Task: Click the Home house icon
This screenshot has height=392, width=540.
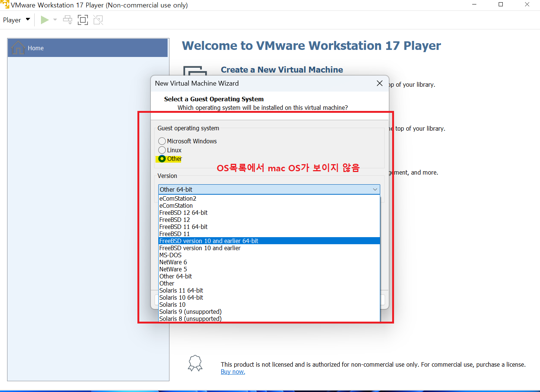Action: tap(18, 48)
